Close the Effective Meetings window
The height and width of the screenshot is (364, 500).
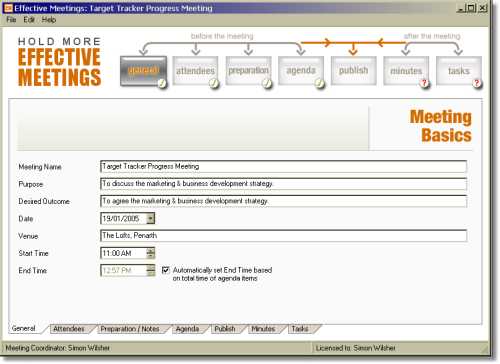point(482,8)
